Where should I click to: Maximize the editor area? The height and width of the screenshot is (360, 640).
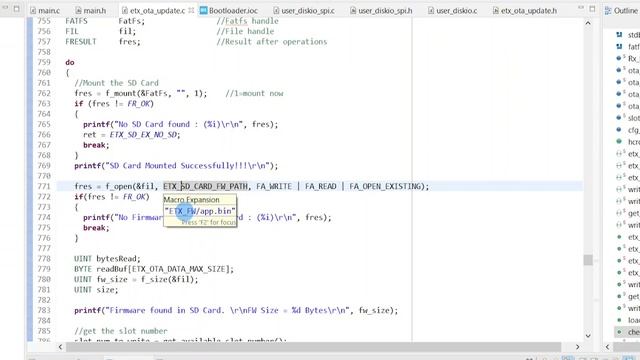[592, 8]
